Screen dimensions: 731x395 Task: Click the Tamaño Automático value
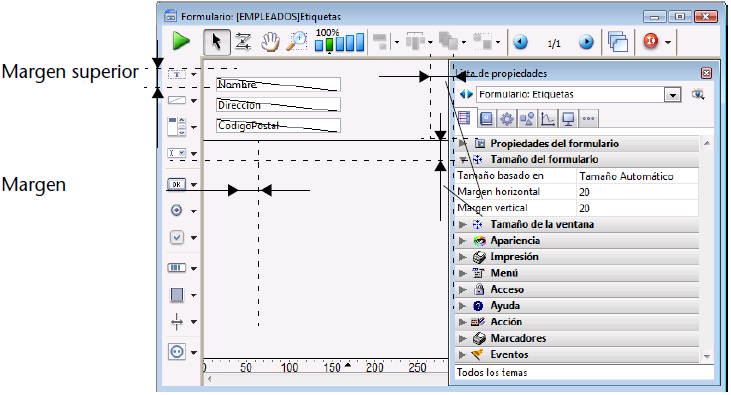(626, 176)
